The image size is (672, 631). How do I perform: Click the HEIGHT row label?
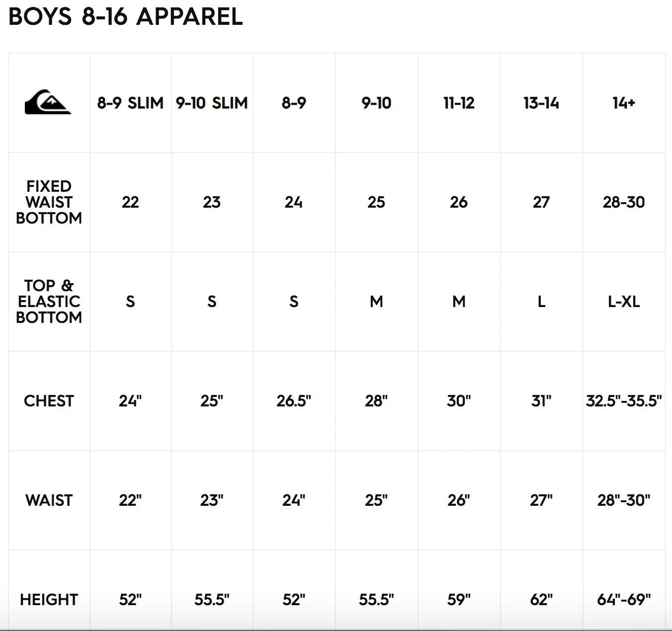49,600
